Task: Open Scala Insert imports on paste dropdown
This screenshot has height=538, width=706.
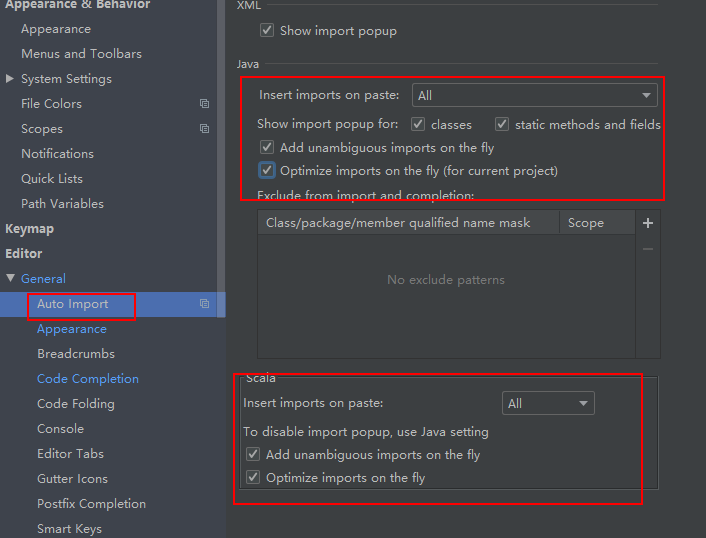Action: click(548, 404)
